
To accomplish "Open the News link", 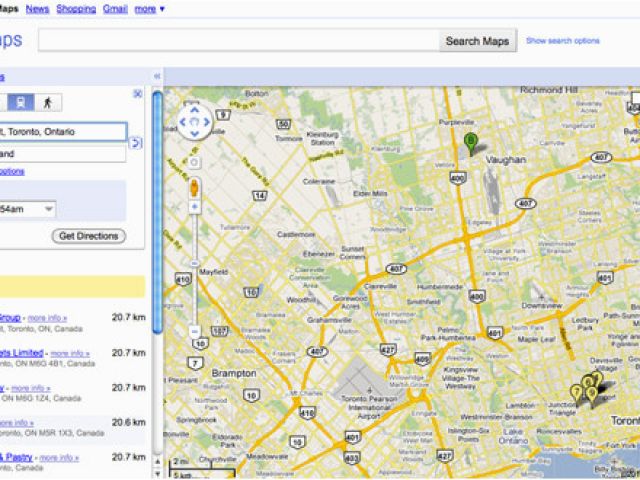I will (x=37, y=9).
